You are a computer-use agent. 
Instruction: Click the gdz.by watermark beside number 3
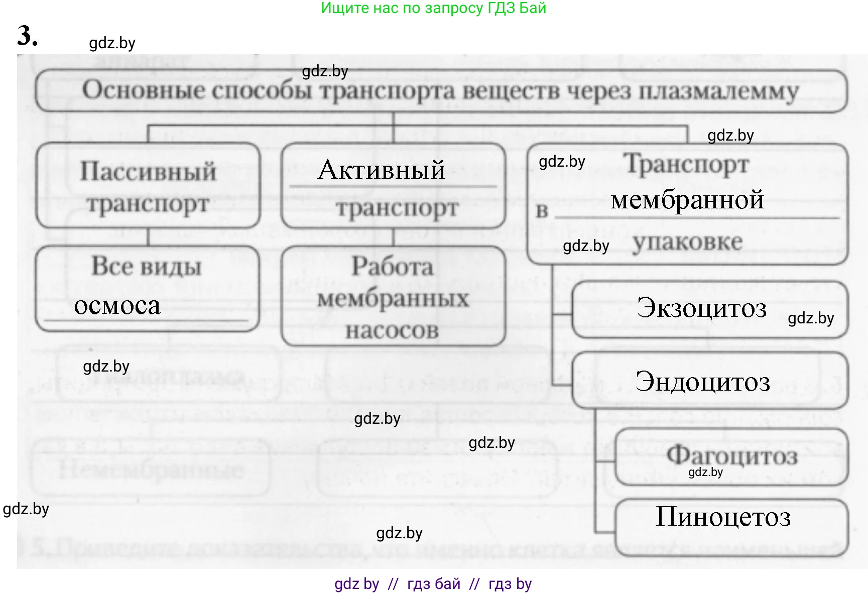112,43
